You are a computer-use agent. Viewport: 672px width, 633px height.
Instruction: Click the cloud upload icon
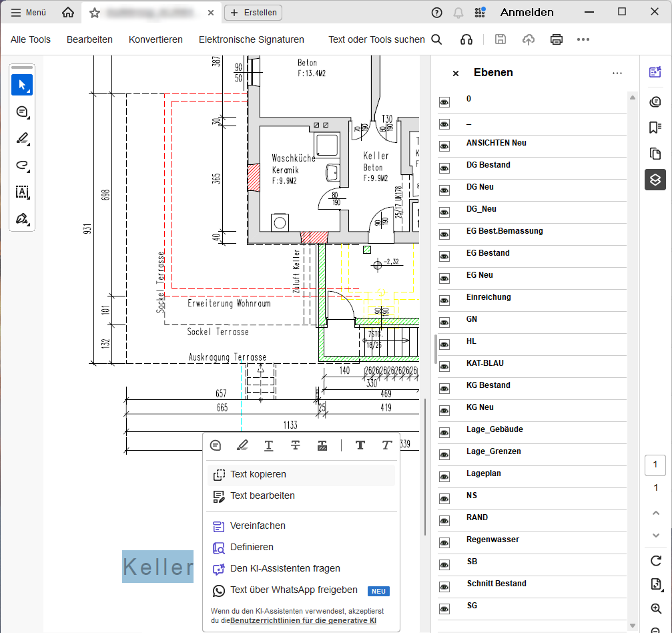coord(529,39)
